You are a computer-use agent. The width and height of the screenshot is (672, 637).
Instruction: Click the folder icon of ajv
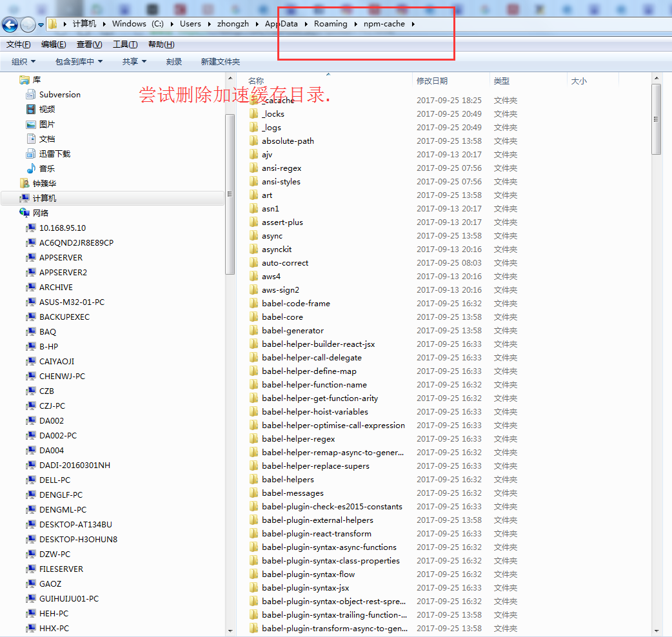(x=253, y=154)
